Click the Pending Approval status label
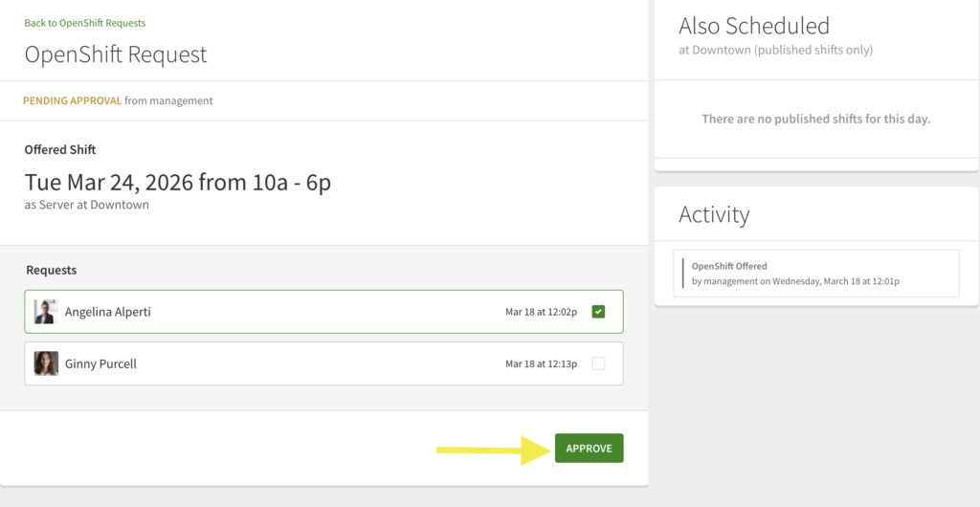The image size is (980, 507). pos(73,100)
